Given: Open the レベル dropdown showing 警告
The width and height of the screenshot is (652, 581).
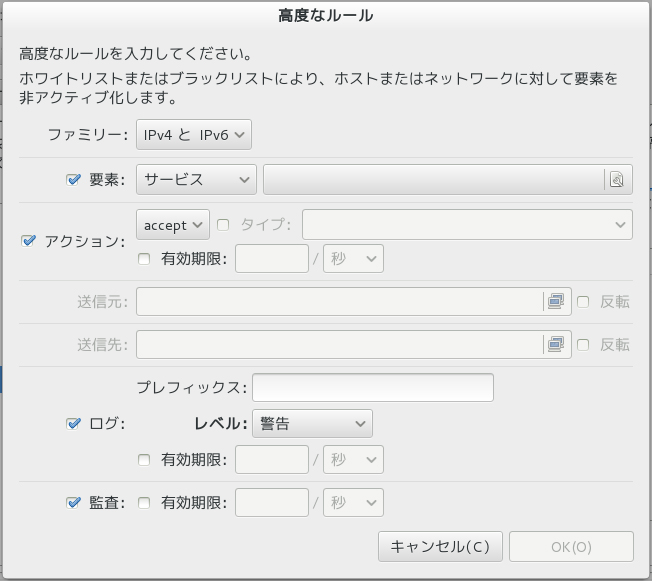Looking at the screenshot, I should click(312, 423).
